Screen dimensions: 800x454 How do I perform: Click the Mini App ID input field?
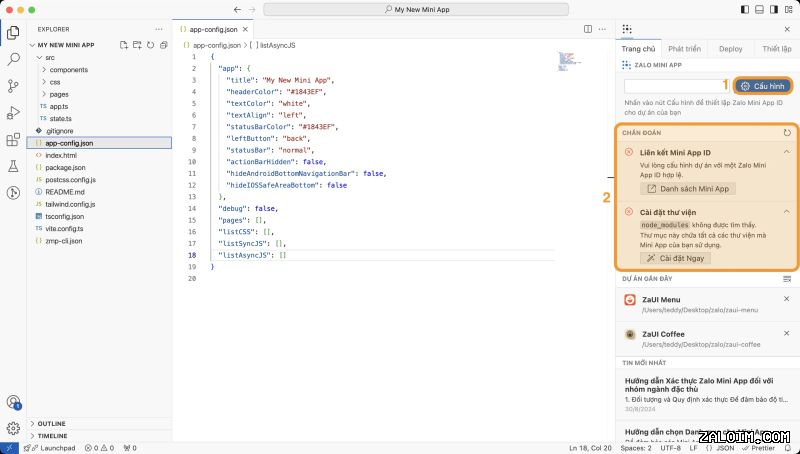click(x=676, y=86)
